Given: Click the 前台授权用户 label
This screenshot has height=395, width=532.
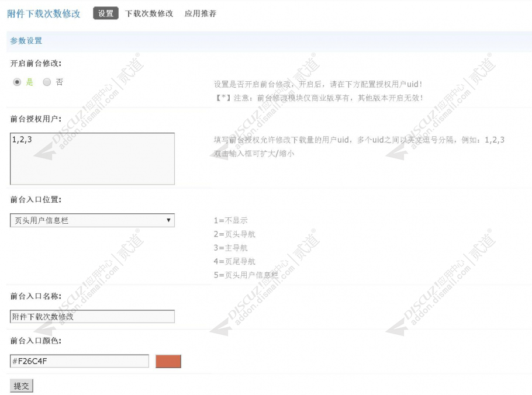Looking at the screenshot, I should 36,119.
